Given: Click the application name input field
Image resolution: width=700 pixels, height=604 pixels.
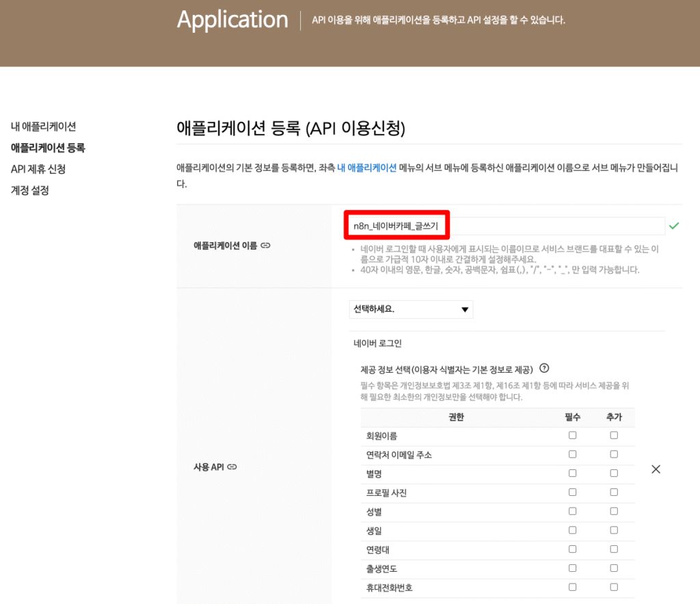Looking at the screenshot, I should pyautogui.click(x=506, y=226).
